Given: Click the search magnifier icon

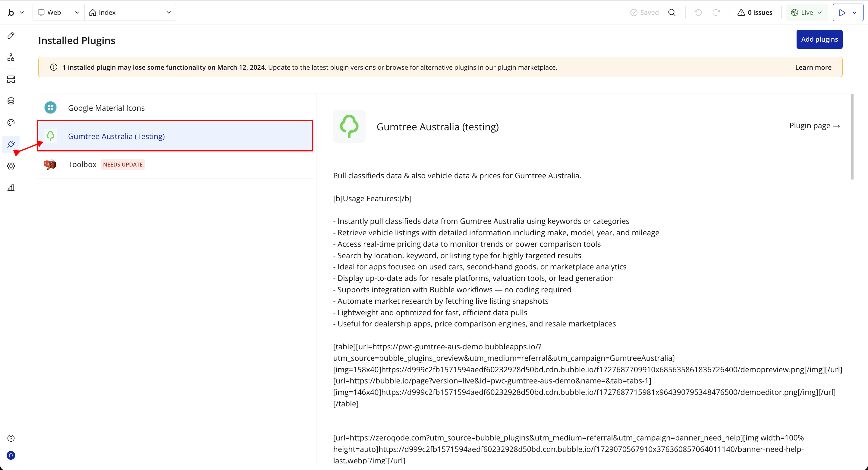Looking at the screenshot, I should click(672, 12).
